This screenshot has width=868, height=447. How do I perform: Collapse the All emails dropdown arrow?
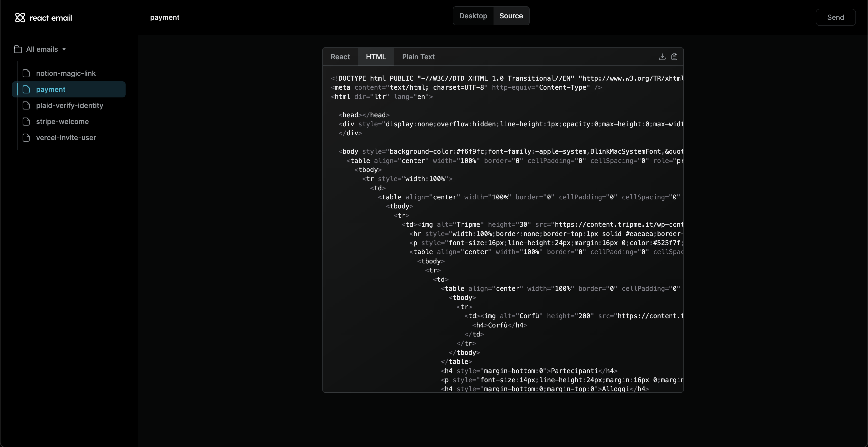pos(64,49)
